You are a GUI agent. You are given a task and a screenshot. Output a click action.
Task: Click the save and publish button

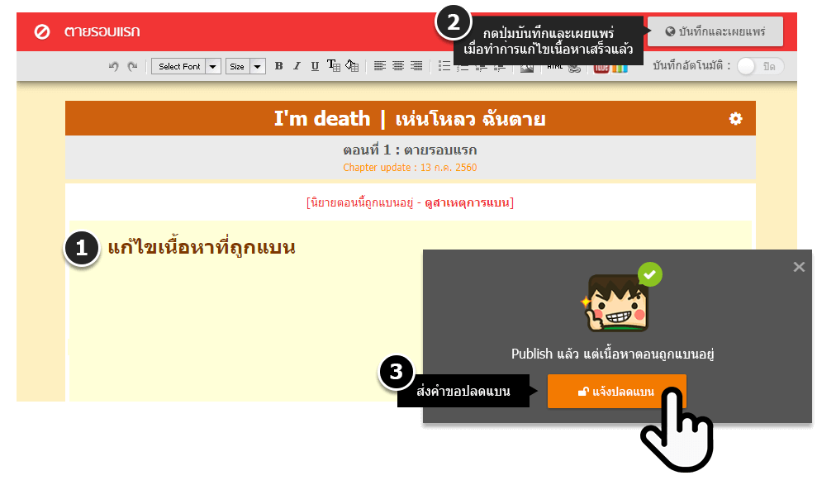pos(715,32)
